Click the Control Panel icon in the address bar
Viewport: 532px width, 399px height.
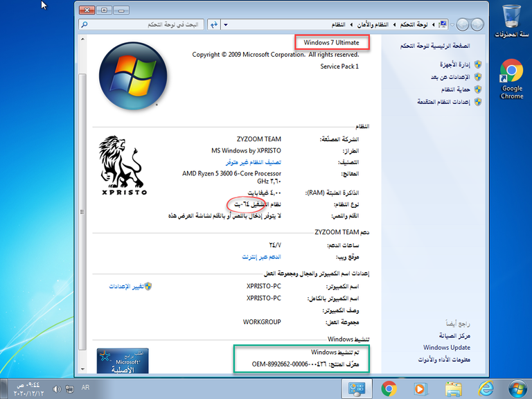pos(443,24)
